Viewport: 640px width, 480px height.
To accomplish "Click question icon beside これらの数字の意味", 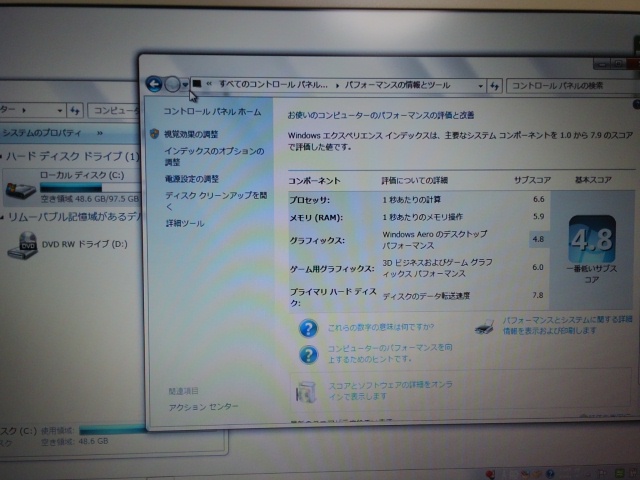I will point(308,328).
